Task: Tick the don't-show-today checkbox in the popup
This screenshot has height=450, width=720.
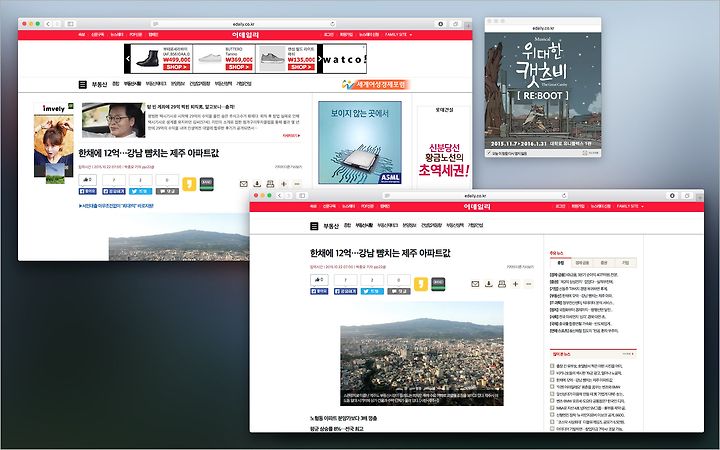Action: (489, 153)
